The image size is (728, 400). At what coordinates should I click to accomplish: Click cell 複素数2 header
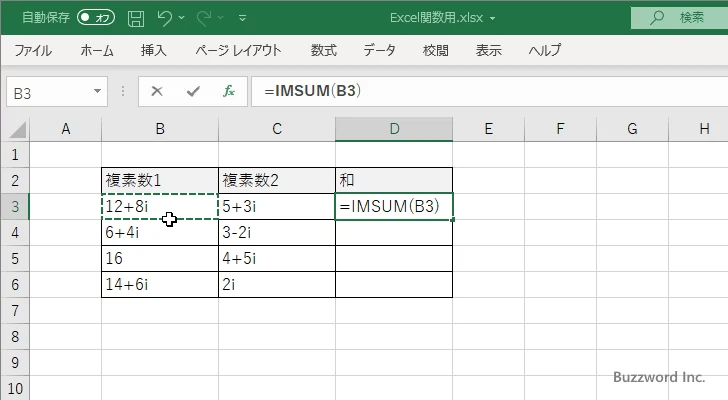pos(277,181)
